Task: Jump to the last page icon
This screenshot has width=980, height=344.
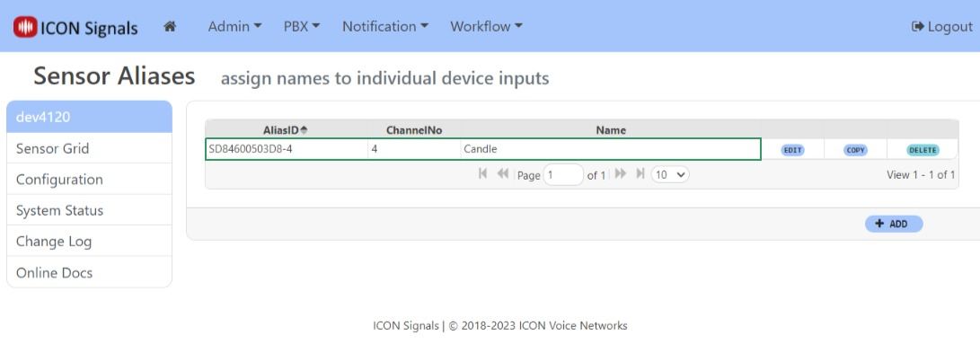Action: pos(640,174)
